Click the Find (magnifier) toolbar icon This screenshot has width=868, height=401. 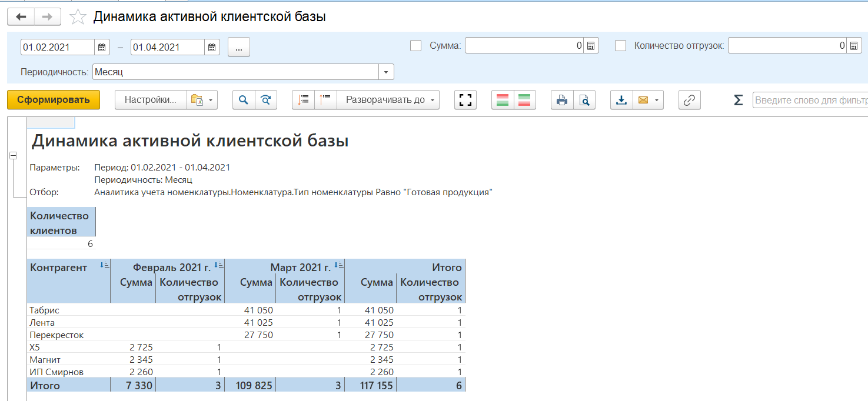(x=243, y=100)
